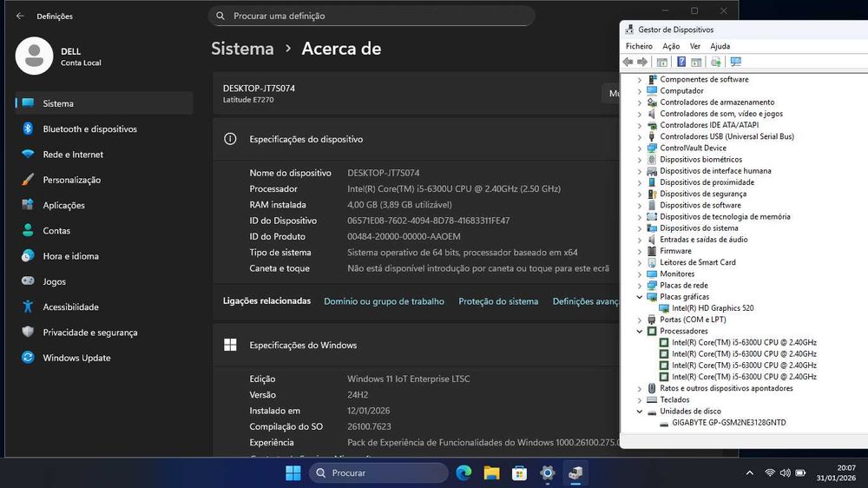The image size is (868, 488).
Task: Open Personalização settings page
Action: point(104,180)
